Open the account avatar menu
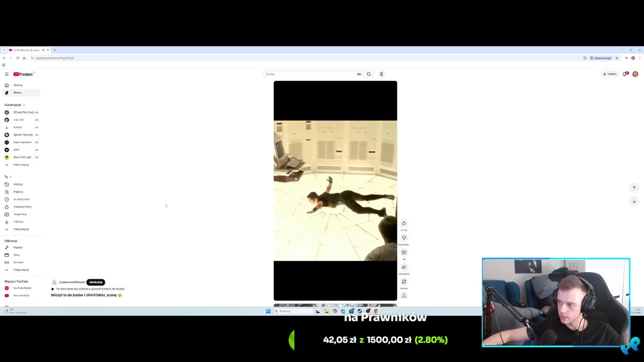Screen dimensions: 644x362 [x=635, y=74]
